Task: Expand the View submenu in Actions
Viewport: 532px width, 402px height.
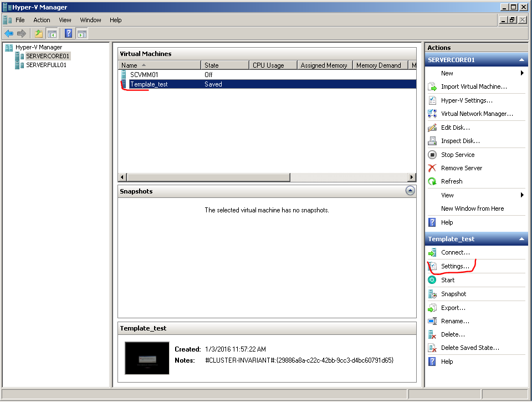Action: pos(522,195)
